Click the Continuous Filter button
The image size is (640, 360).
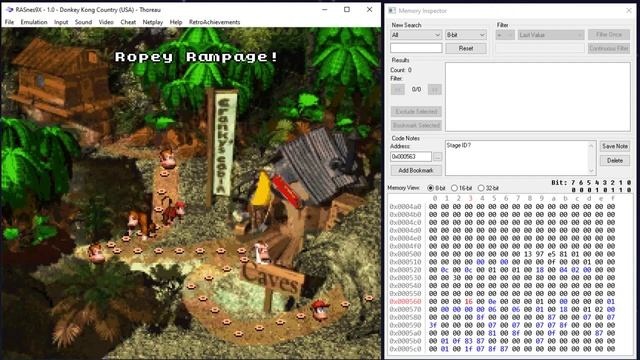[x=609, y=49]
